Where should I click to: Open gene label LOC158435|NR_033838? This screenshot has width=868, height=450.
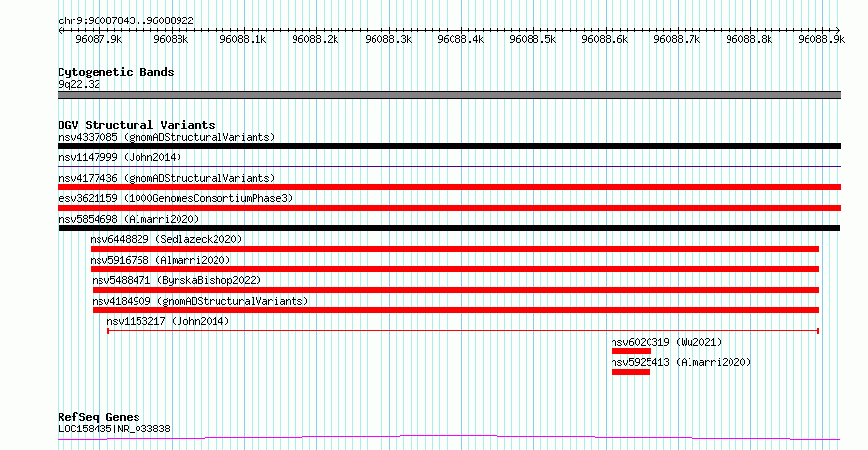point(114,429)
